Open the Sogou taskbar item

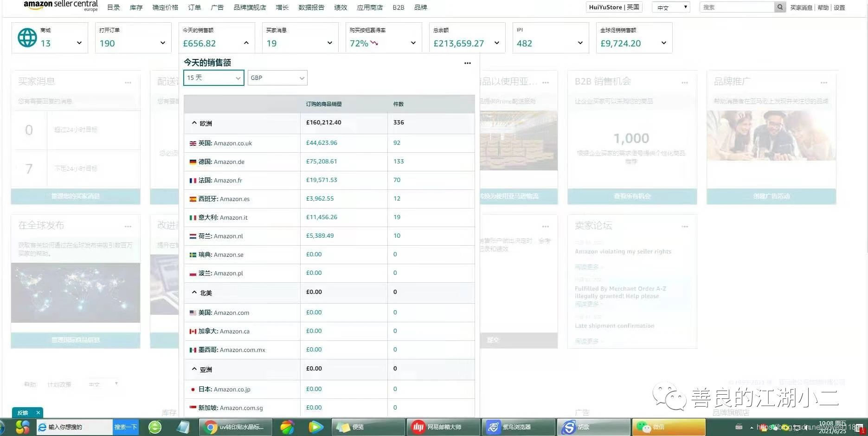(x=593, y=427)
